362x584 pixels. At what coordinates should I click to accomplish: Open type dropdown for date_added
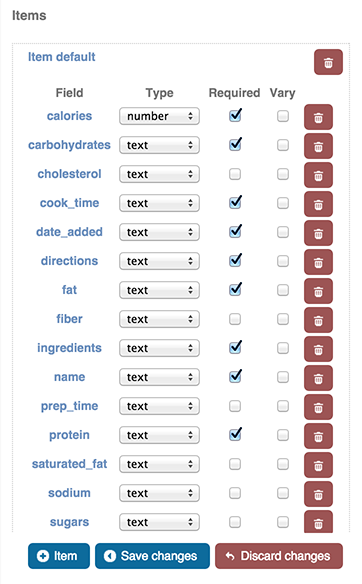159,232
